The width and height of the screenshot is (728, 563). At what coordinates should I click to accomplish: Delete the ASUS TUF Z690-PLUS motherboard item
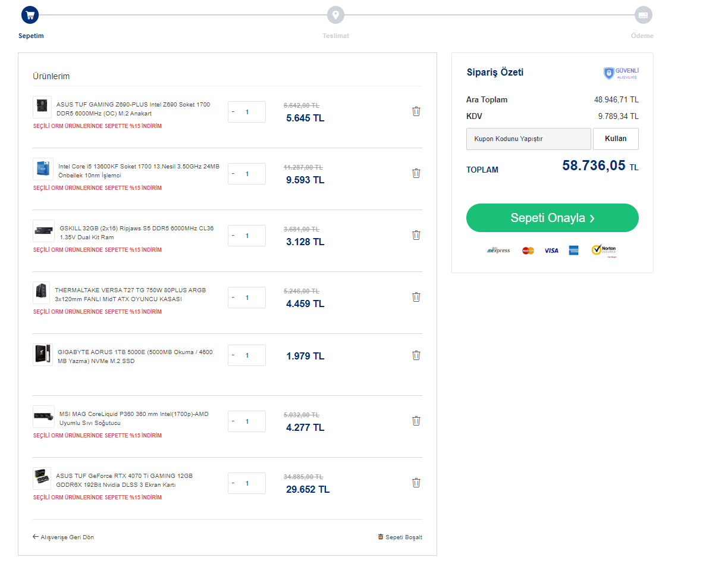coord(416,111)
